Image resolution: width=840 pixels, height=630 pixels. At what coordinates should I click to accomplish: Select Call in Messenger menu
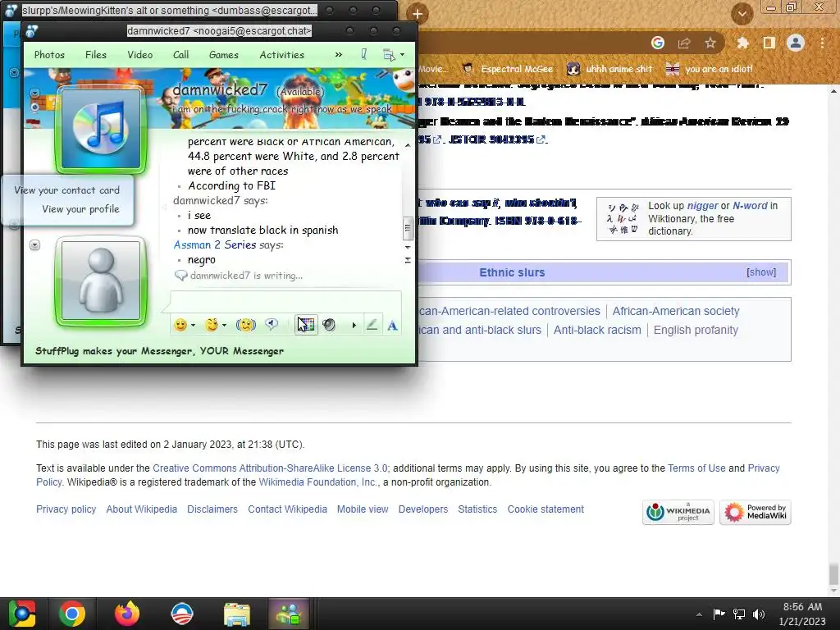coord(180,55)
